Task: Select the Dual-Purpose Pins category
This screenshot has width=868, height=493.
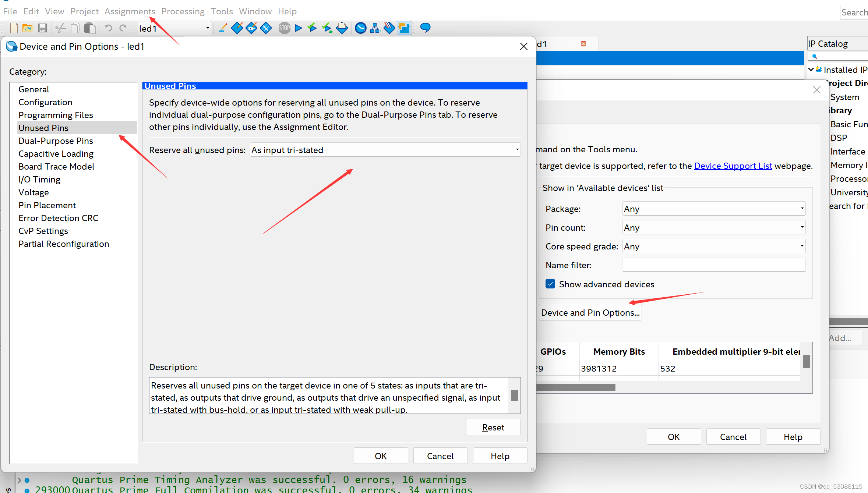Action: [x=56, y=141]
